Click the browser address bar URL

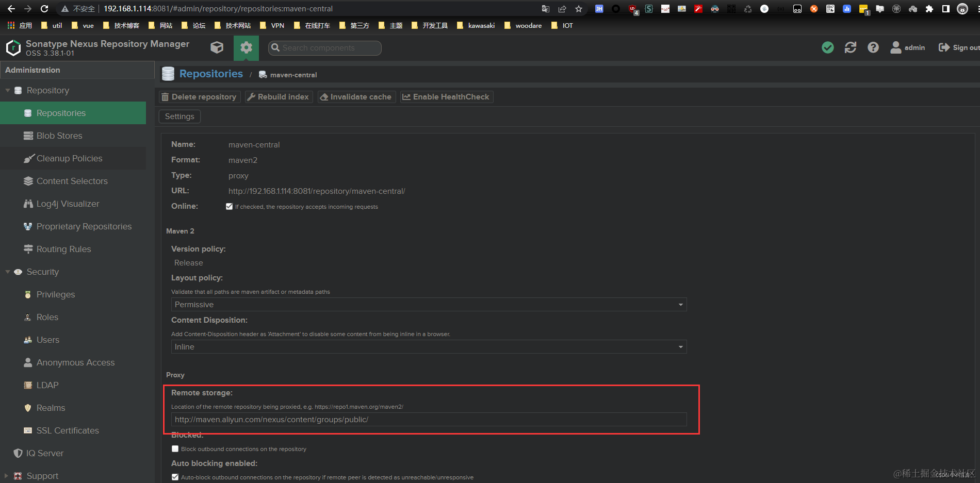218,9
